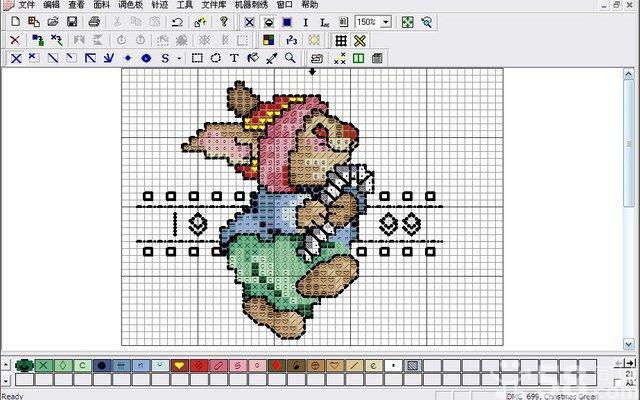Expand the arrow beside S stitch tool
This screenshot has height=400, width=640.
click(x=179, y=58)
